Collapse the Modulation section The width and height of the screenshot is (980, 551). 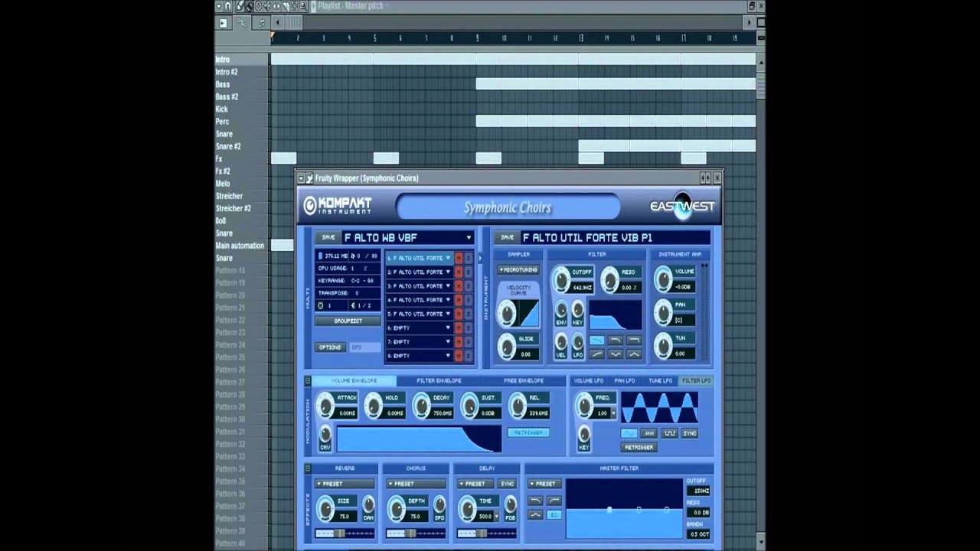click(x=308, y=380)
